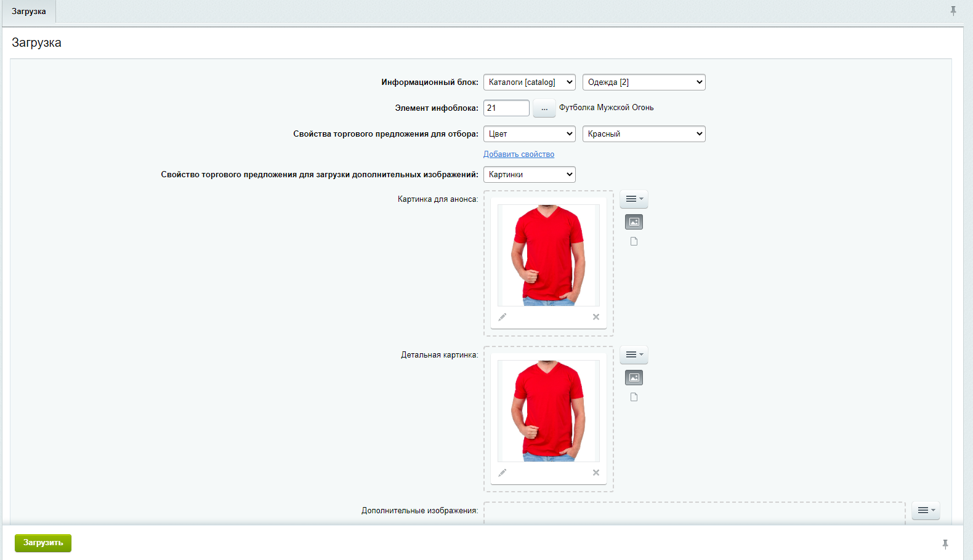Screen dimensions: 973x560
Task: Click pencil edit icon on detail picture
Action: (503, 473)
